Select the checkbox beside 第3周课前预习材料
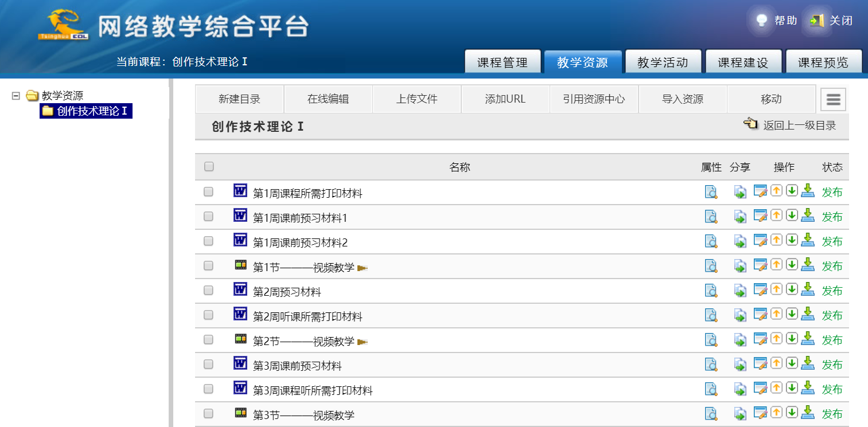This screenshot has height=427, width=868. pyautogui.click(x=208, y=365)
